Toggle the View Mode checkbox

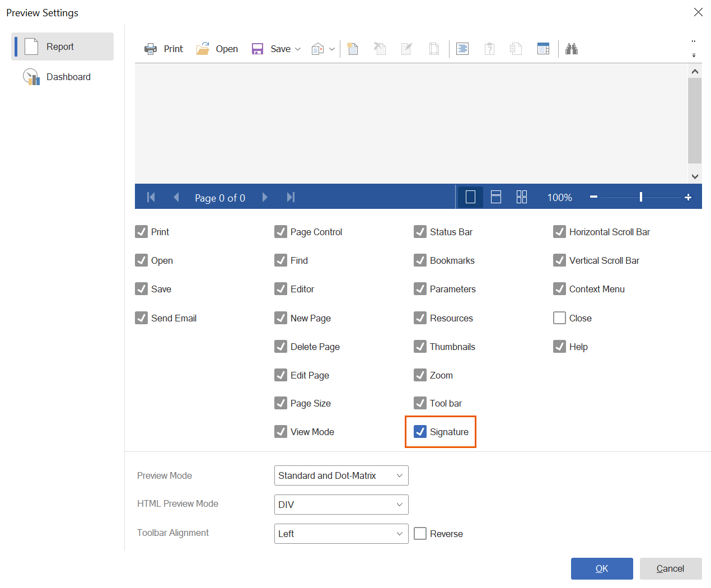tap(280, 432)
